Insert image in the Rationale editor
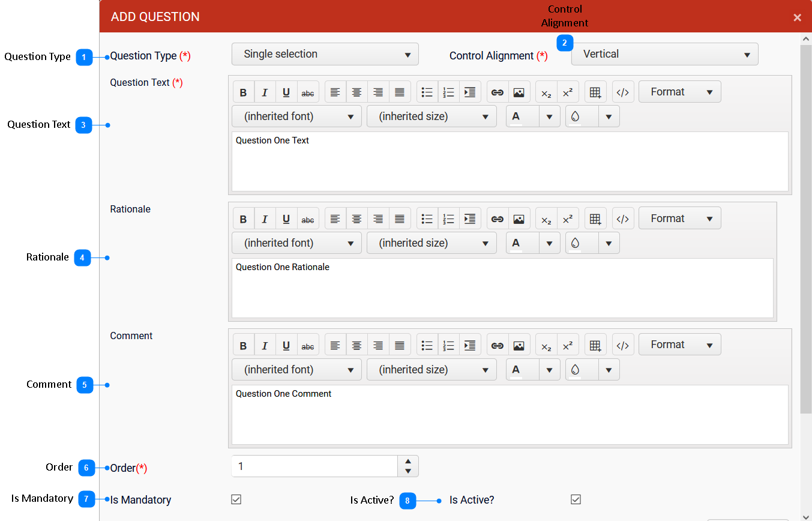The width and height of the screenshot is (812, 521). (519, 219)
